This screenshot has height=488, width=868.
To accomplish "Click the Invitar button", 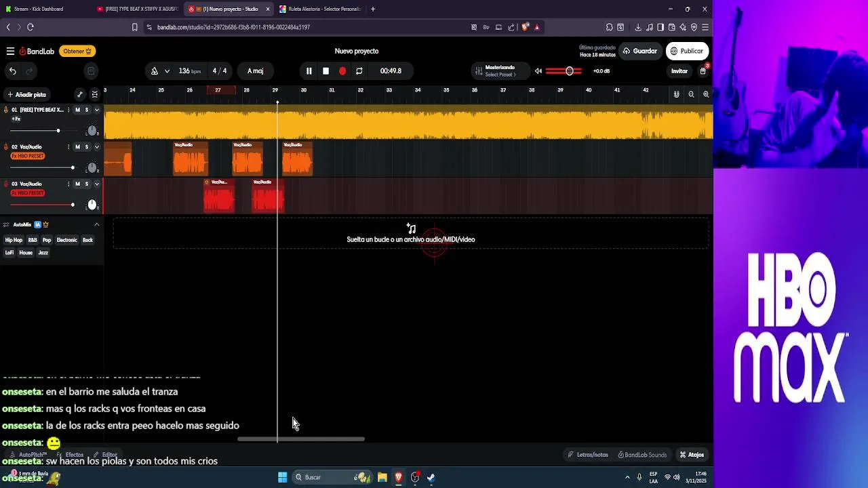I will pyautogui.click(x=679, y=70).
